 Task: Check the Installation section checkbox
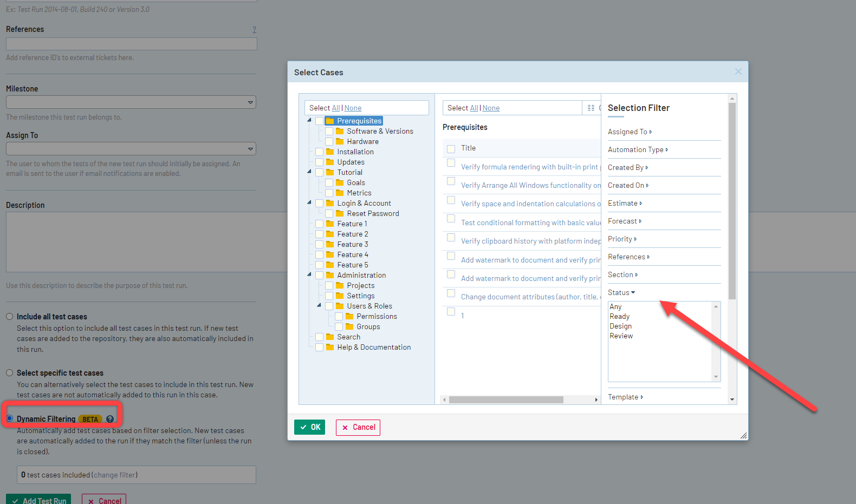[320, 152]
